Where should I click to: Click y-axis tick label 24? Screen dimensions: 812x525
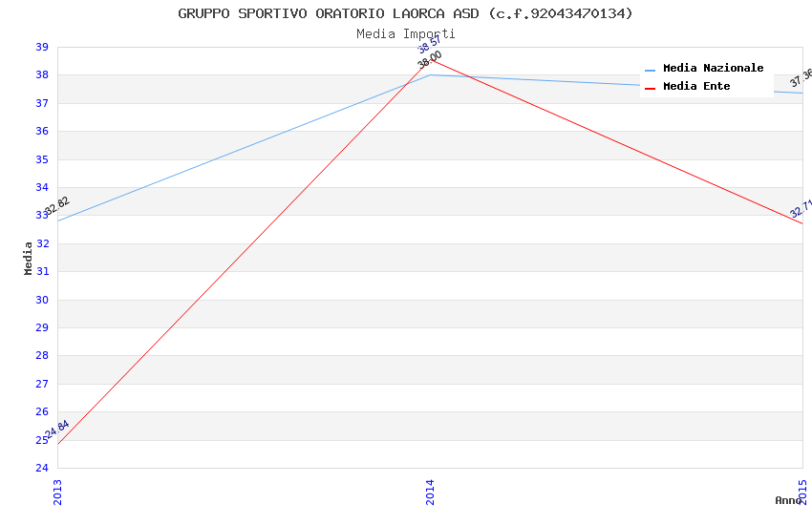[x=42, y=468]
